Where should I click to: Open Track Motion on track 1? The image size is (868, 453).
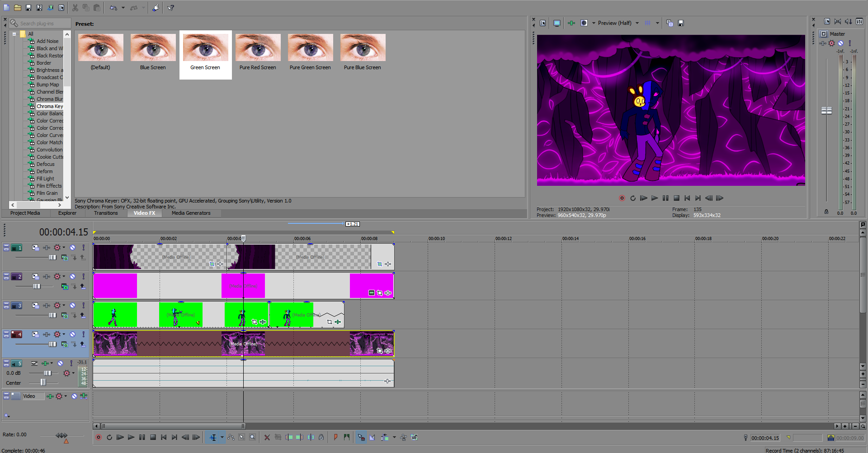tap(35, 247)
